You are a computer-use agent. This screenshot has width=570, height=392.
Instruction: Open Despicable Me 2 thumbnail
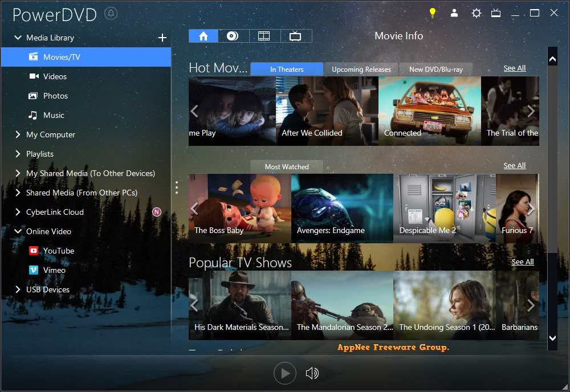pyautogui.click(x=445, y=208)
